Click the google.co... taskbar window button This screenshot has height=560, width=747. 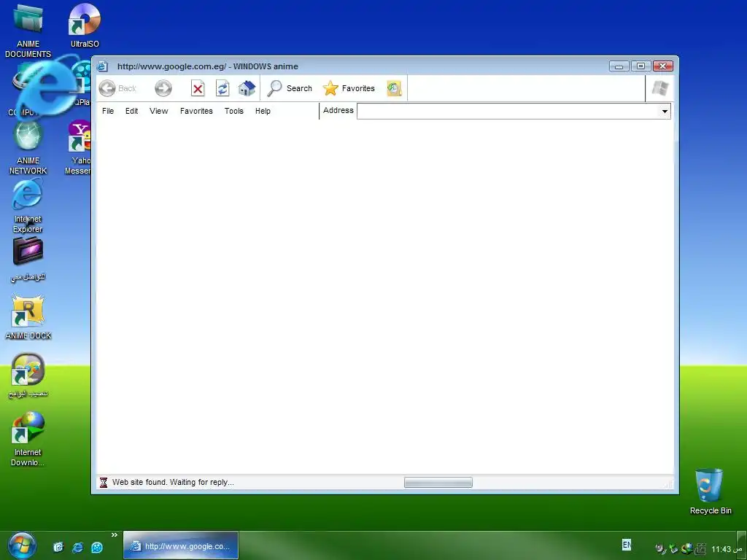coord(181,545)
